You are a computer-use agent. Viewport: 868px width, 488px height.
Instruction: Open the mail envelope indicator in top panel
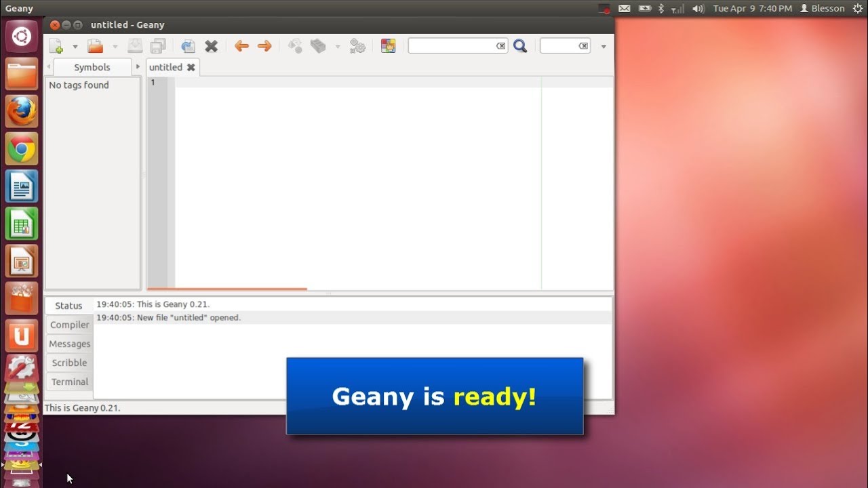point(625,8)
